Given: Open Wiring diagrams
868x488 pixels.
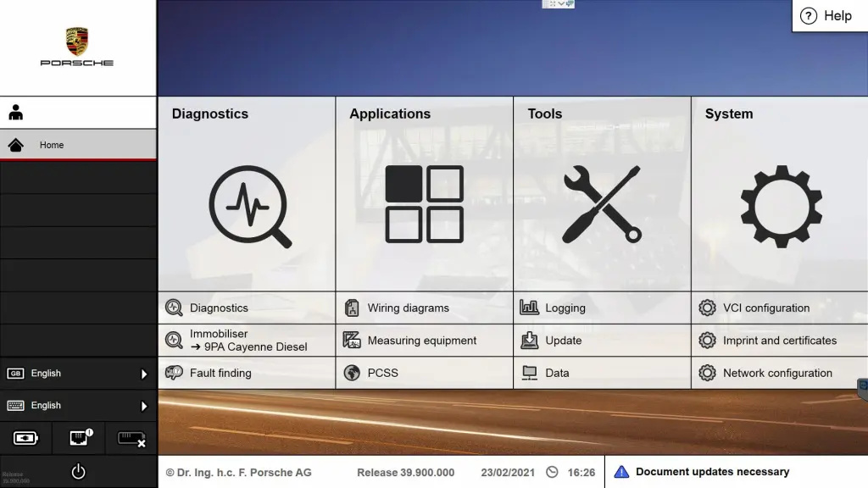Looking at the screenshot, I should point(408,308).
